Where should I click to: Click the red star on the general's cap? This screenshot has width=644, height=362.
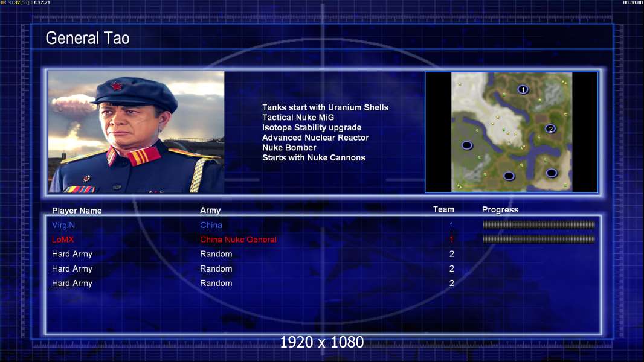click(117, 86)
